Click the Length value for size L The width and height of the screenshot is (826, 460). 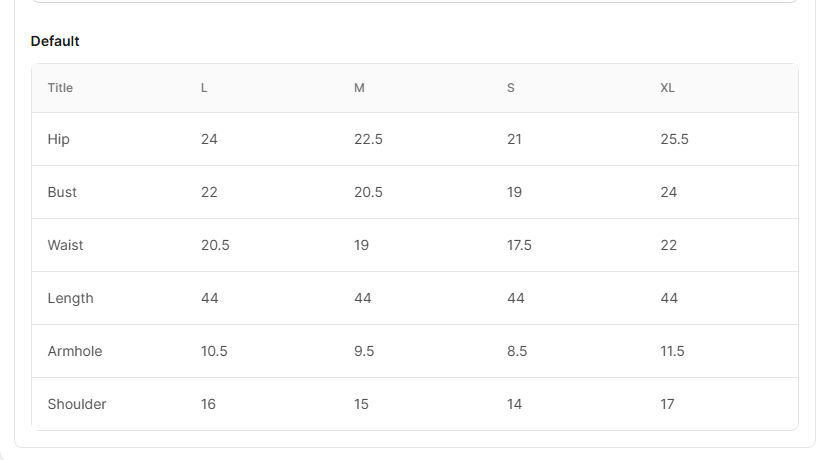coord(209,298)
